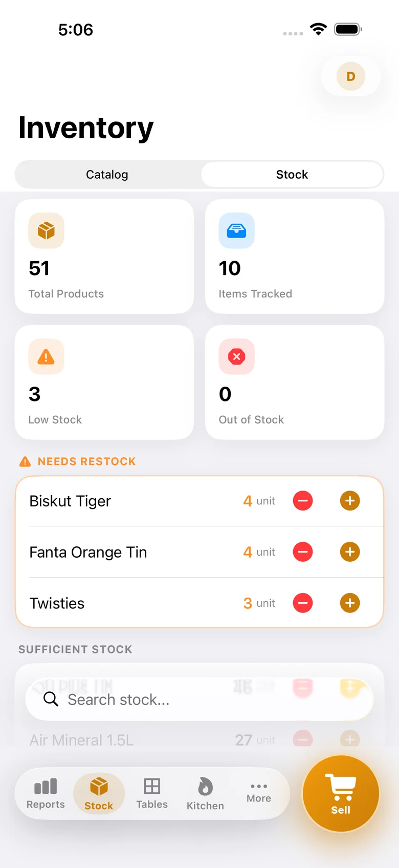Increase Fanta Orange Tin stock
Image resolution: width=399 pixels, height=868 pixels.
coord(350,552)
